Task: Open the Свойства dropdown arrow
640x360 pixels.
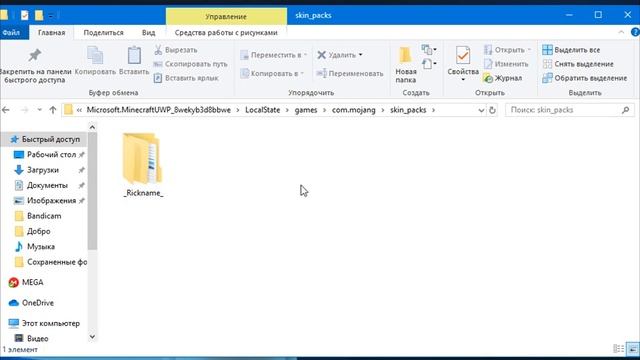Action: 463,80
